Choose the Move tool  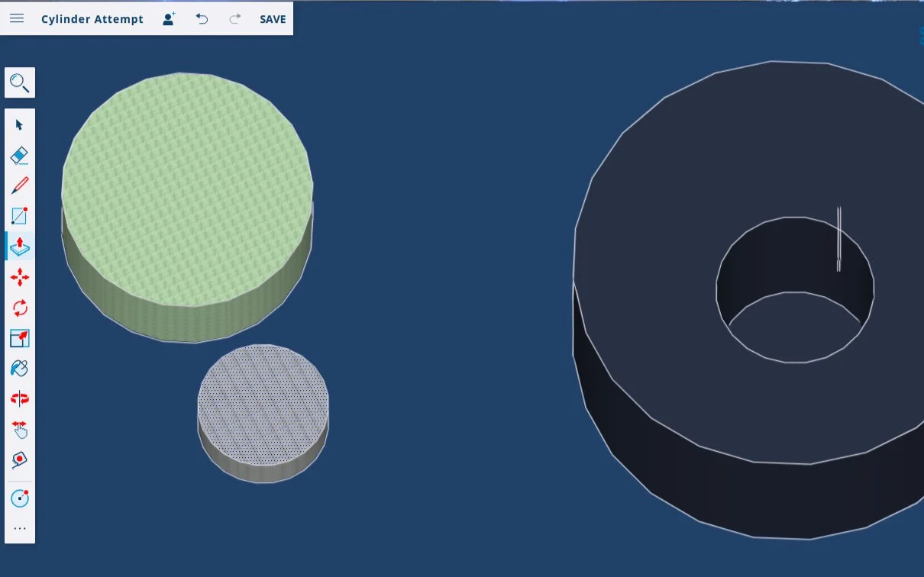(x=20, y=277)
